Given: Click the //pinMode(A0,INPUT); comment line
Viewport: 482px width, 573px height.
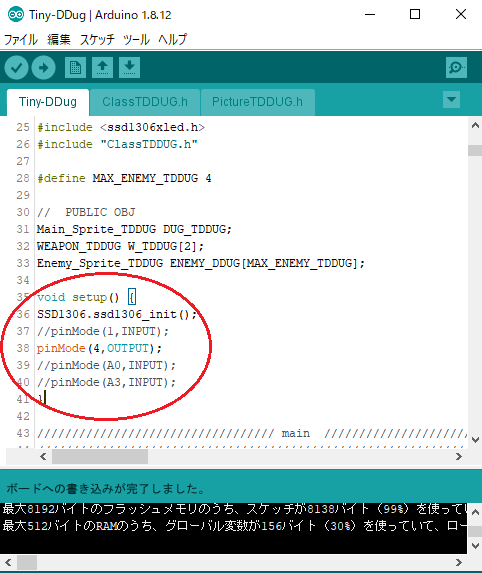Looking at the screenshot, I should 106,365.
